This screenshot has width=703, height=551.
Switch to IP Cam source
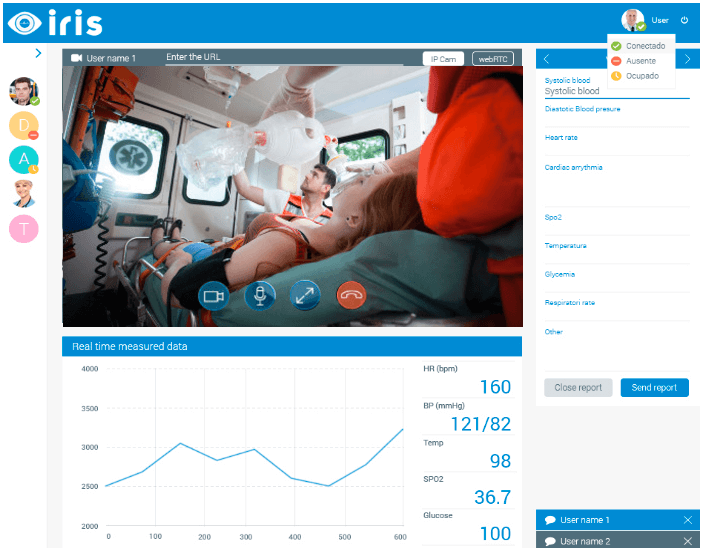[443, 59]
